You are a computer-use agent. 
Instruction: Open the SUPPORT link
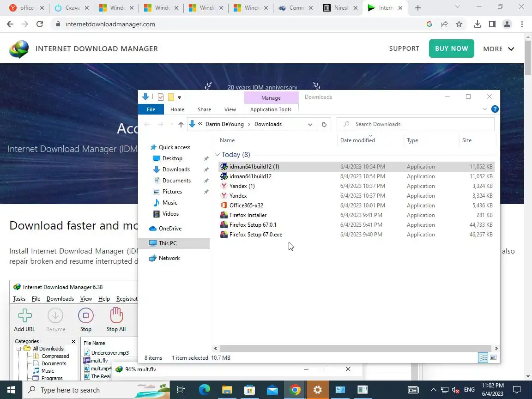tap(404, 48)
